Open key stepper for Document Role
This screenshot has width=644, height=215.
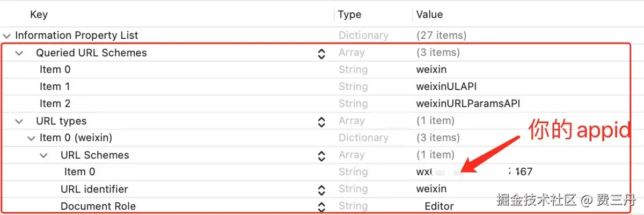click(321, 207)
